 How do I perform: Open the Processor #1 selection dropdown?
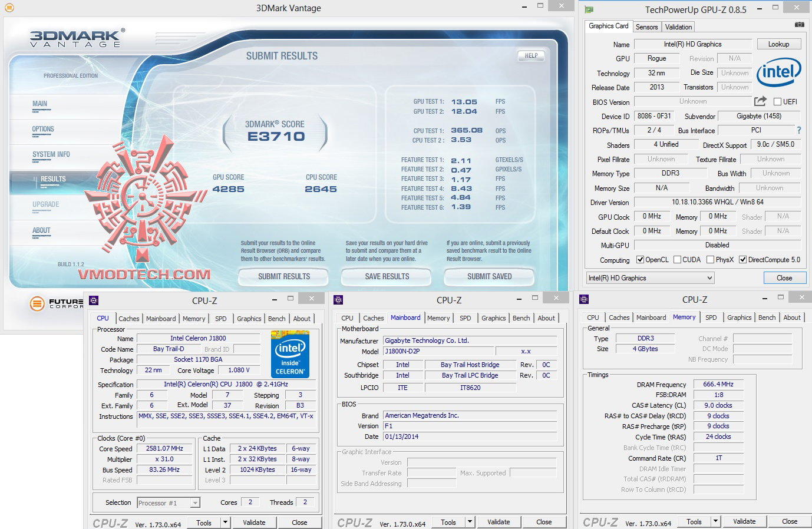tap(169, 502)
